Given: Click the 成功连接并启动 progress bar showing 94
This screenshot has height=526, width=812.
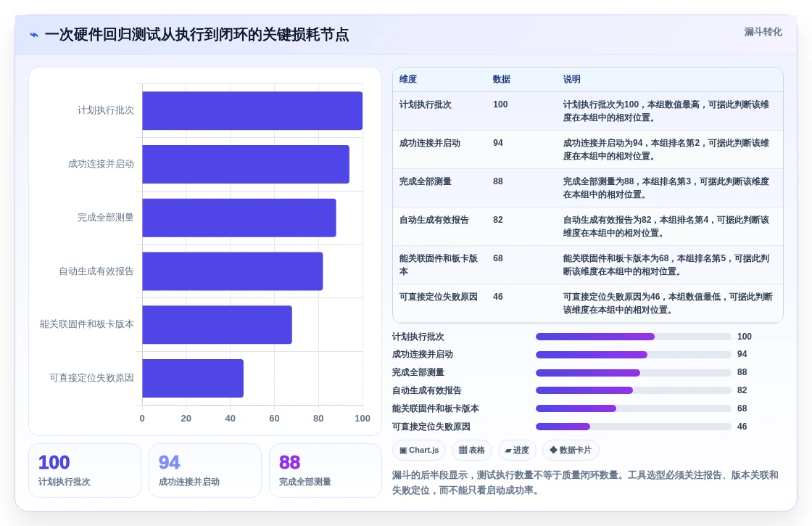Looking at the screenshot, I should pos(634,355).
